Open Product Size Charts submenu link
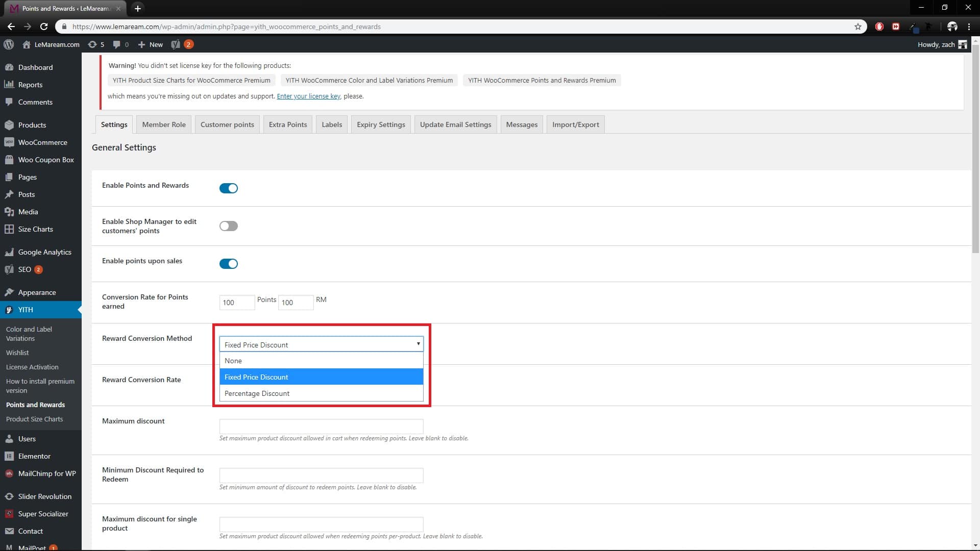The height and width of the screenshot is (551, 980). click(34, 419)
